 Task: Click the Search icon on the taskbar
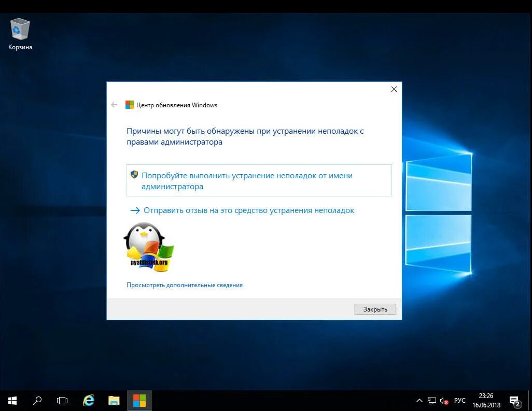point(37,400)
